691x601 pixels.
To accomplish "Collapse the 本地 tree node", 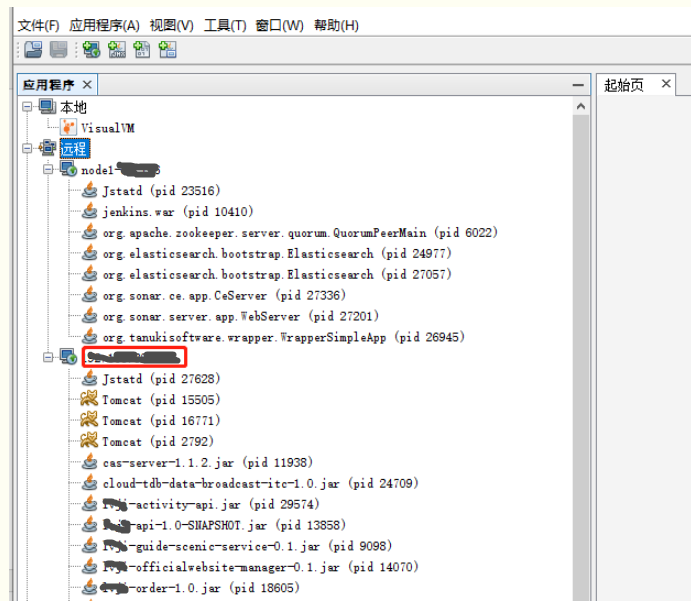I will (x=27, y=107).
